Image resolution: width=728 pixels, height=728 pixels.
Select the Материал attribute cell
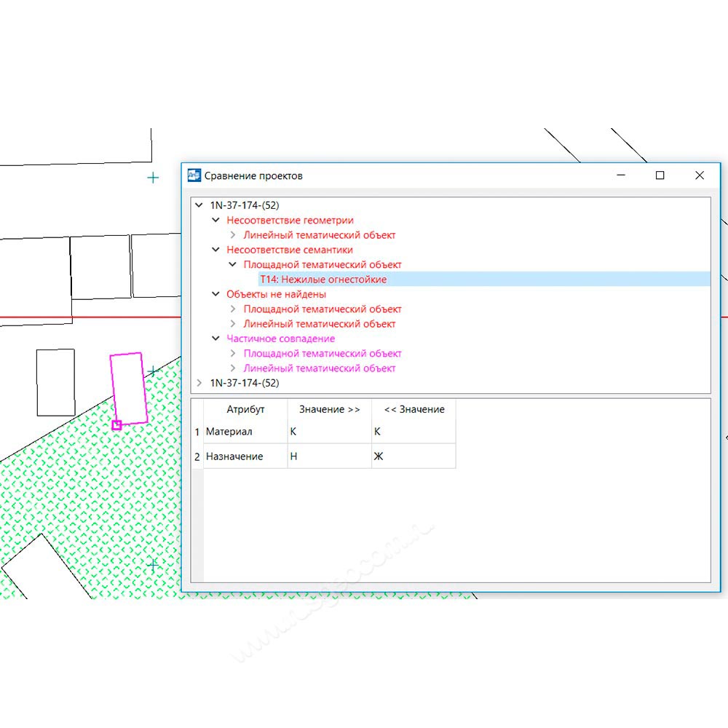245,432
